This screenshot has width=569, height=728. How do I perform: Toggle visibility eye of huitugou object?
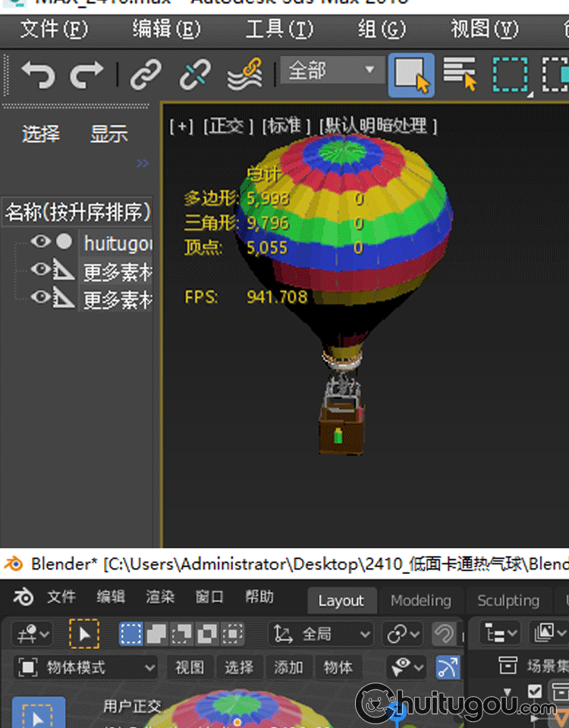coord(41,242)
